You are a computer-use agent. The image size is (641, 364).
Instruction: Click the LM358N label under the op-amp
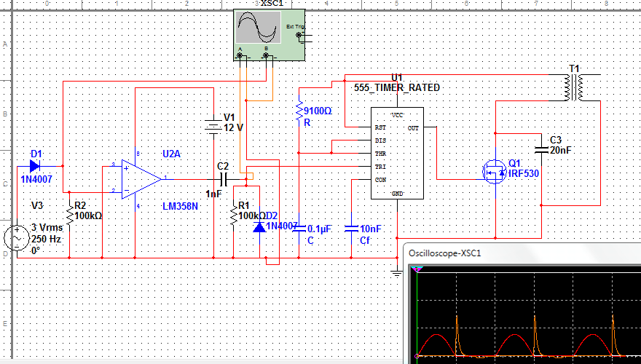(181, 206)
